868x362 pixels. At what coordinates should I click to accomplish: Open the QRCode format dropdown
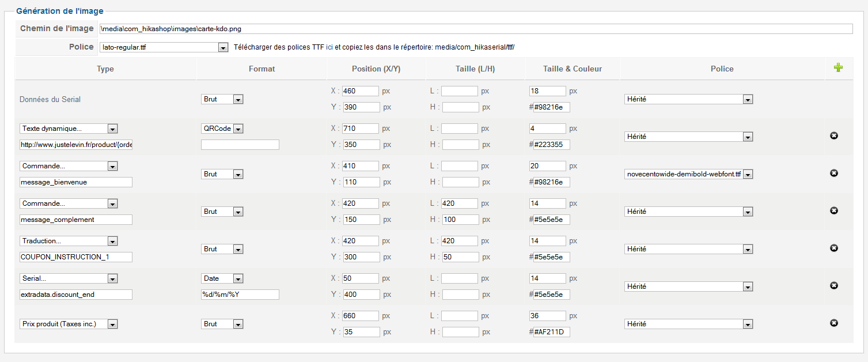click(238, 129)
